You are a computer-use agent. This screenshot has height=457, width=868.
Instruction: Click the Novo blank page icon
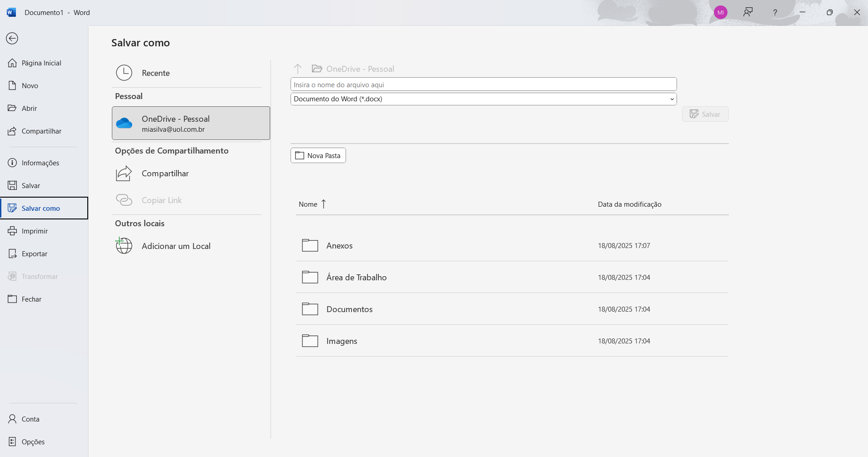tap(12, 85)
